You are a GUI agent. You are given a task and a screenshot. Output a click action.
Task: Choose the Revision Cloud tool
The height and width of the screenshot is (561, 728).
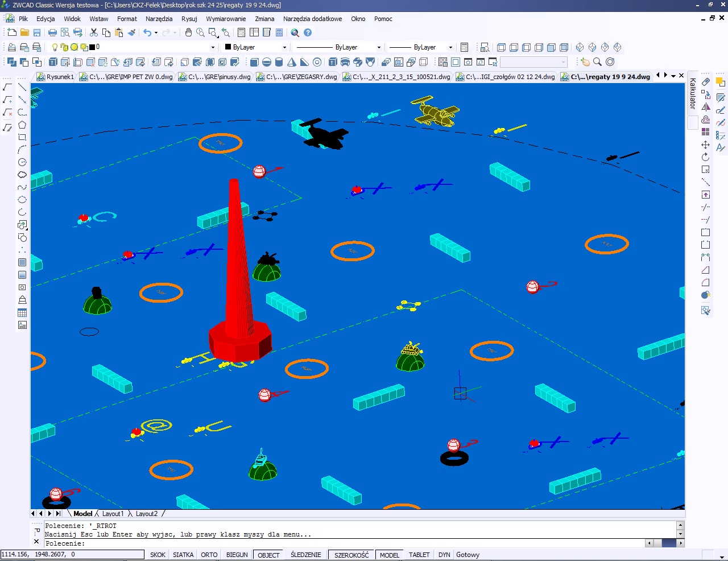coord(22,175)
